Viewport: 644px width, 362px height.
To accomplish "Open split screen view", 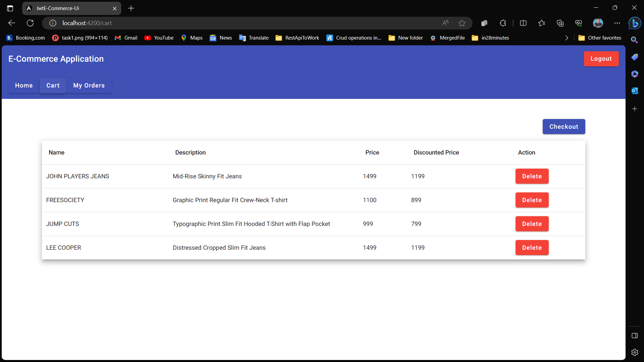I will click(523, 23).
